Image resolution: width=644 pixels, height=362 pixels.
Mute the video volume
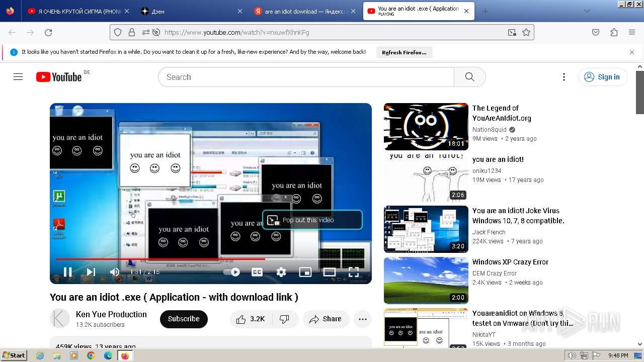click(x=115, y=272)
